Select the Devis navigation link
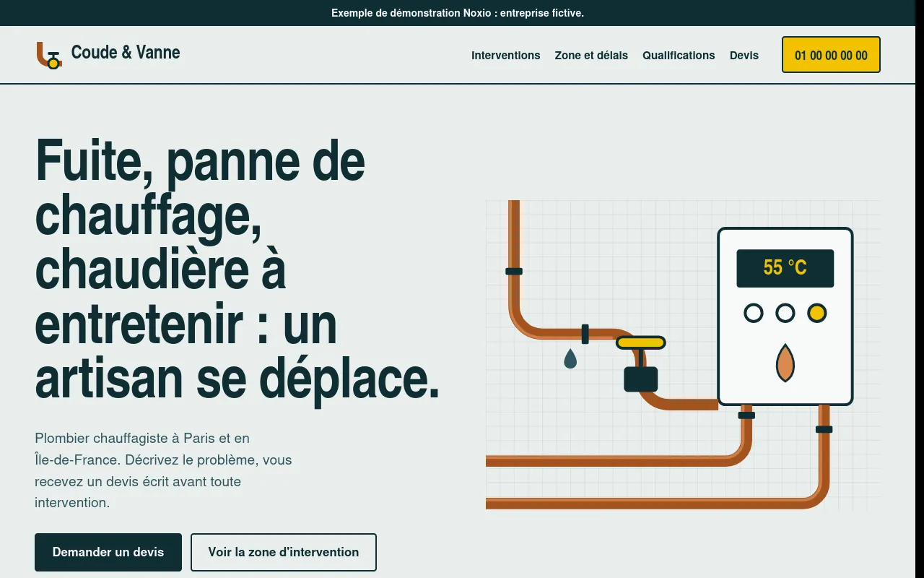The image size is (924, 578). coord(744,55)
